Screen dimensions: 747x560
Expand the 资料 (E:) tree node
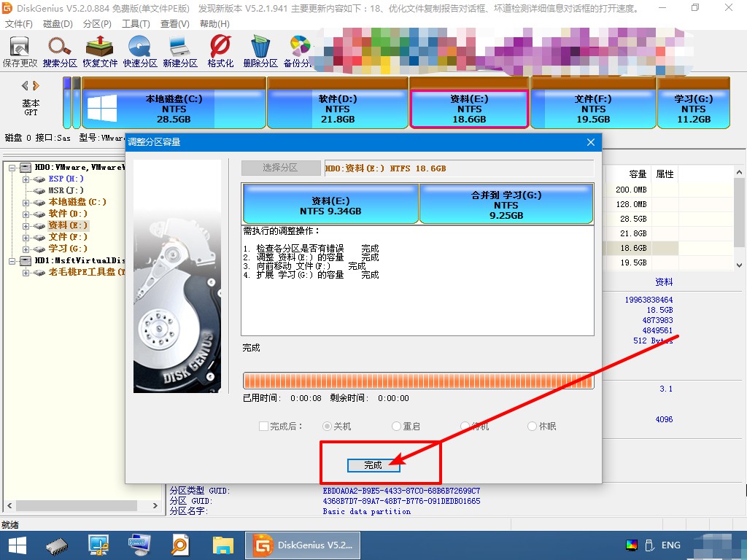click(x=26, y=226)
